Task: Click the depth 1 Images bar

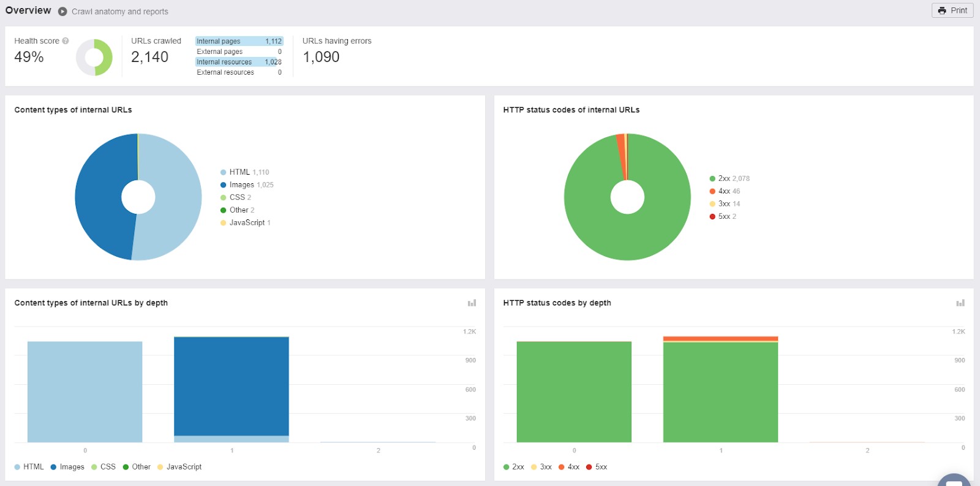Action: tap(231, 386)
